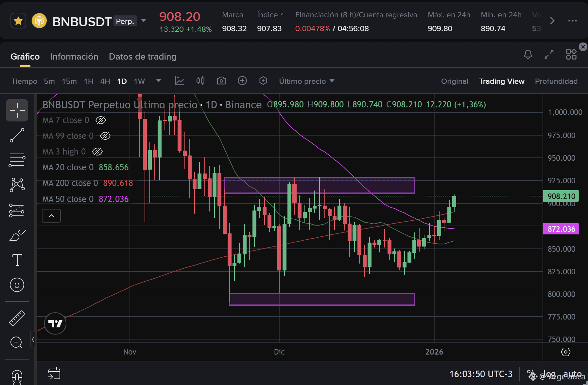The width and height of the screenshot is (588, 385).
Task: Collapse the indicator legend list
Action: click(x=51, y=216)
